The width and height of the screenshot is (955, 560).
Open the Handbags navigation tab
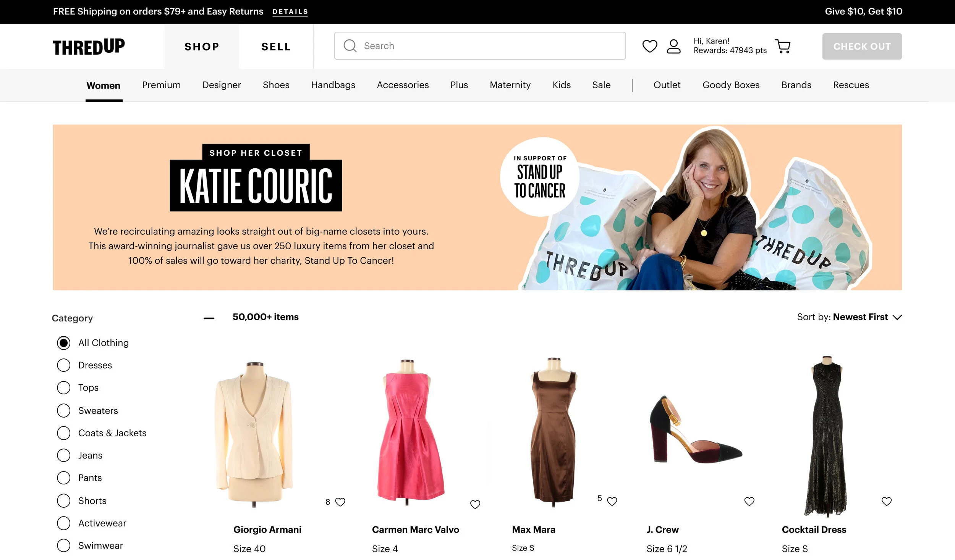(x=333, y=85)
